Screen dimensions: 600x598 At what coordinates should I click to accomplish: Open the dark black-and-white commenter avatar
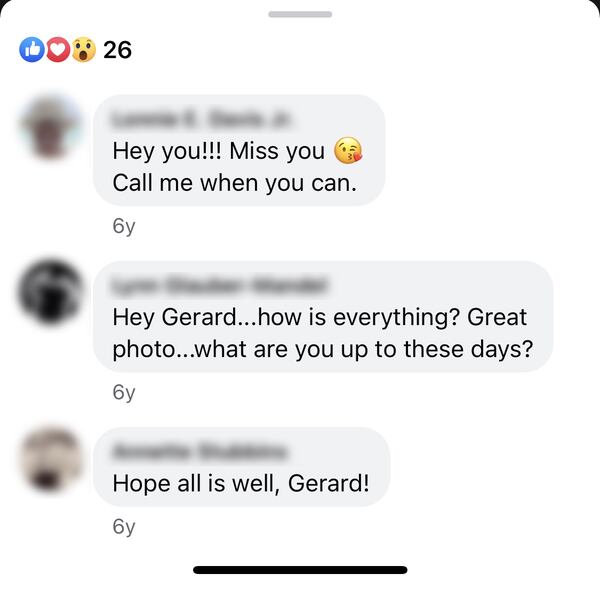tap(50, 292)
